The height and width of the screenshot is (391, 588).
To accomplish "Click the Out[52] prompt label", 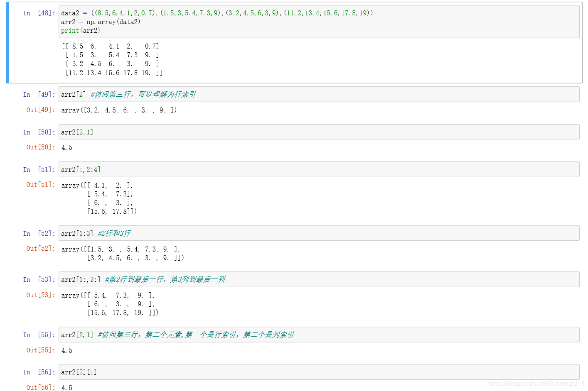I will (41, 249).
